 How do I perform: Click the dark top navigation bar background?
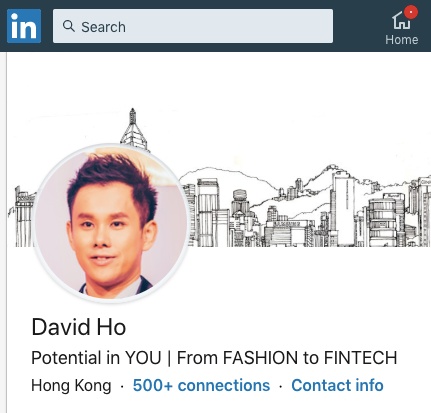(358, 26)
